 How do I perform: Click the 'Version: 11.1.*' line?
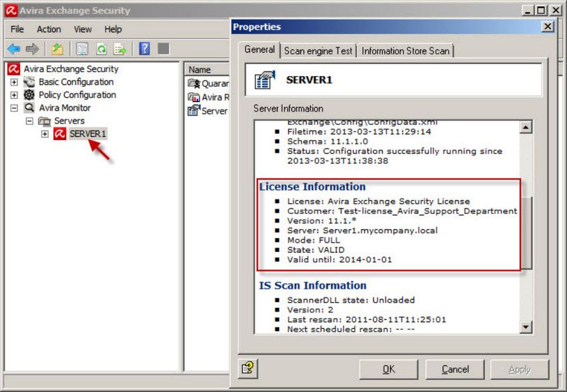(x=322, y=221)
